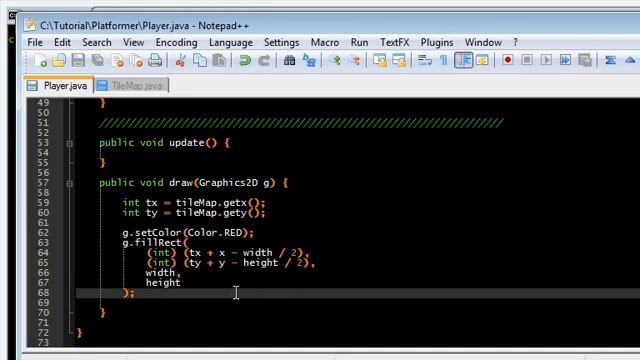Viewport: 640px width, 360px height.
Task: Open the Search menu
Action: pyautogui.click(x=97, y=42)
